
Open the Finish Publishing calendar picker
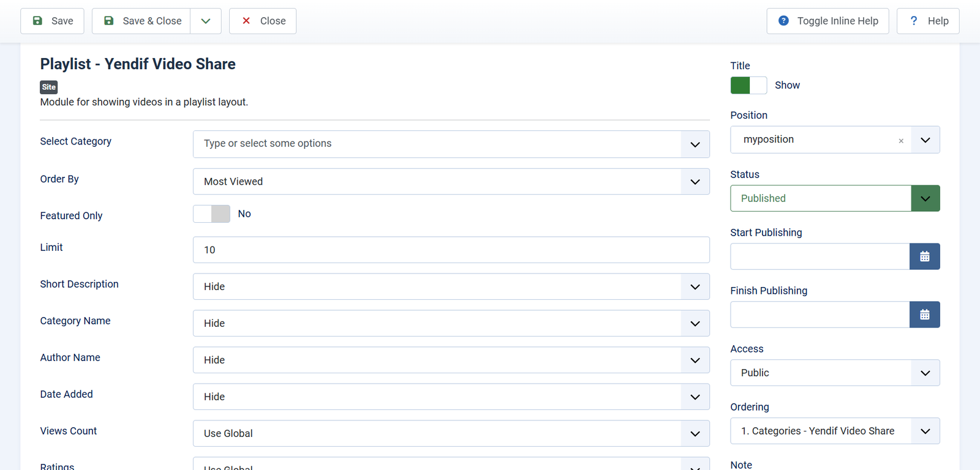[925, 315]
